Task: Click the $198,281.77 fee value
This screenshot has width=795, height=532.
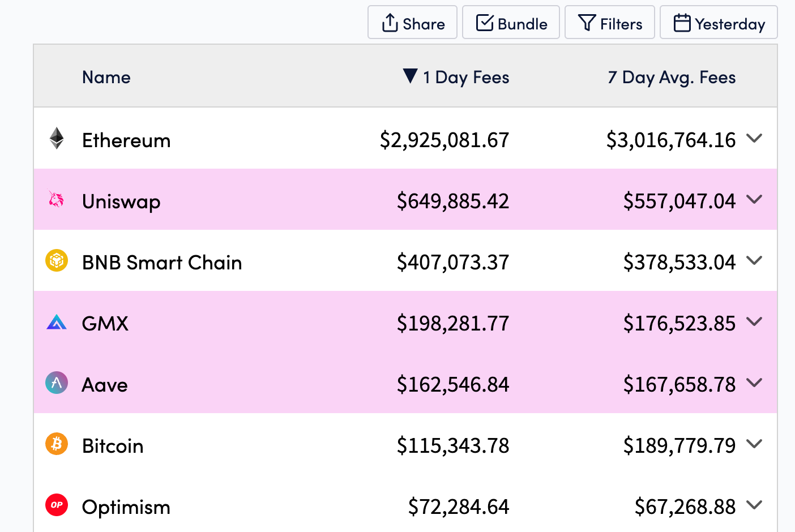Action: click(x=453, y=323)
